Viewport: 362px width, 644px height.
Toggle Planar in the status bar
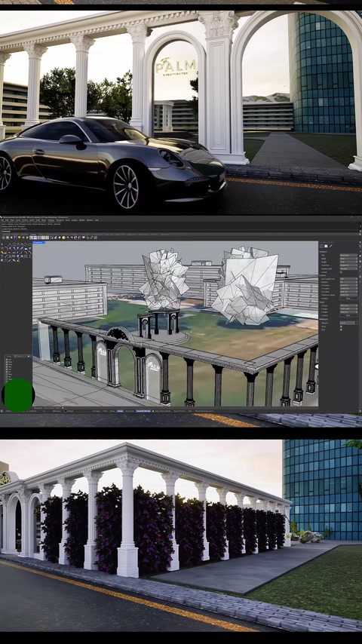click(112, 411)
